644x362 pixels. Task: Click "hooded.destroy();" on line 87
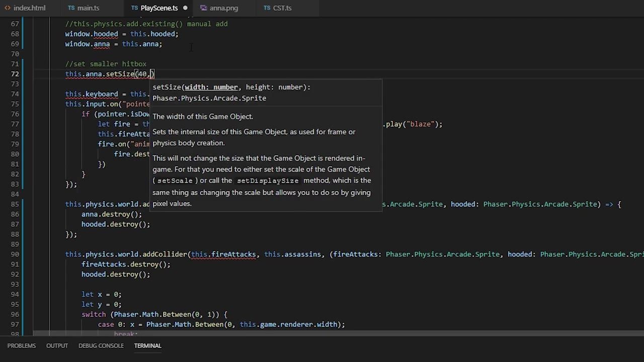pyautogui.click(x=116, y=224)
